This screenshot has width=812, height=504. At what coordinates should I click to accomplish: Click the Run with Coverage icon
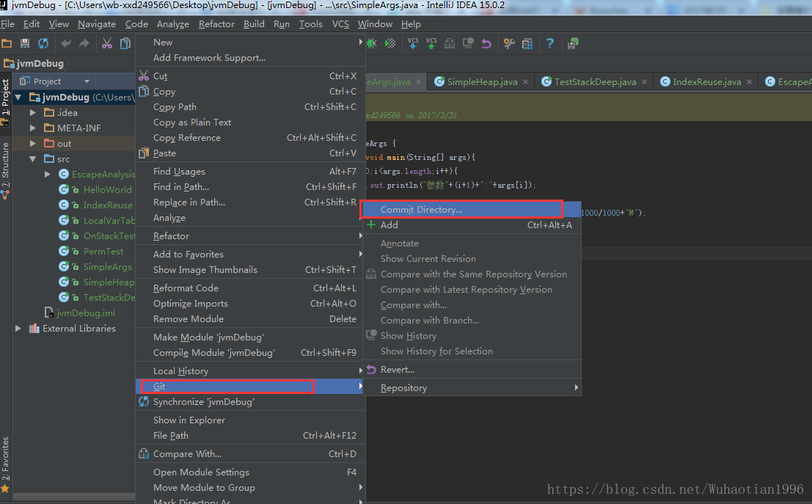(390, 43)
